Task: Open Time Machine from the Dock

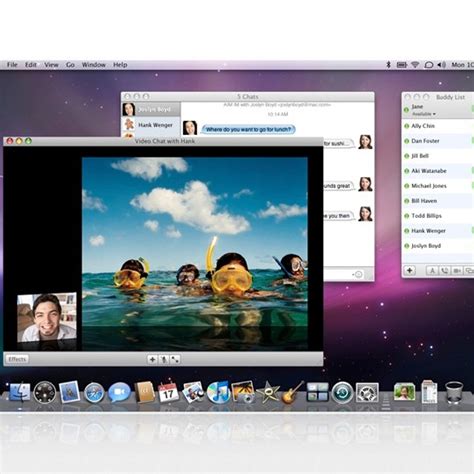Action: click(342, 392)
